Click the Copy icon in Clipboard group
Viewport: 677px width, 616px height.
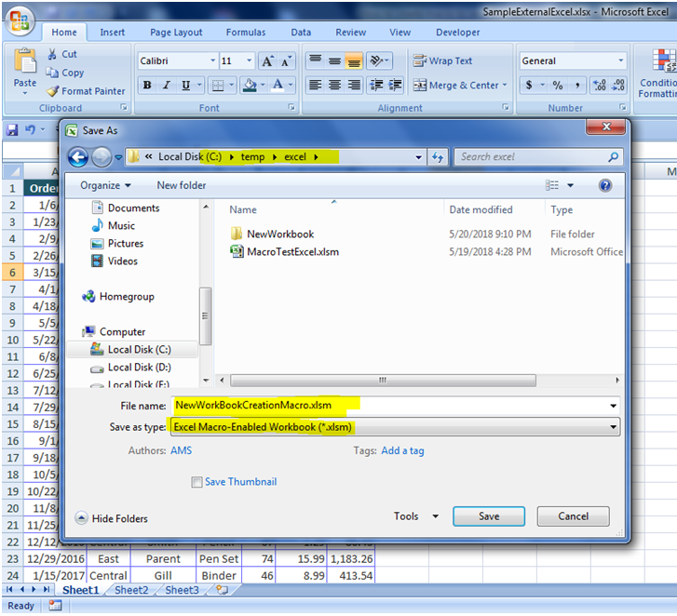tap(52, 73)
